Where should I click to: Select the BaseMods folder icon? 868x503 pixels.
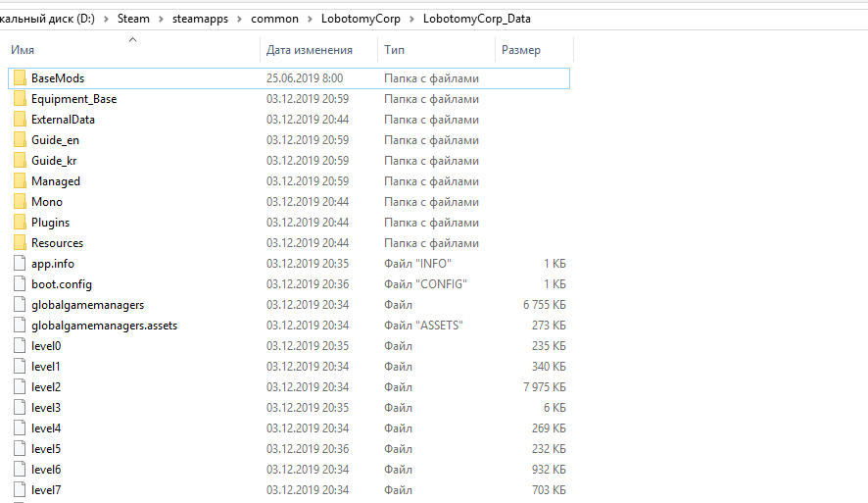(x=20, y=78)
